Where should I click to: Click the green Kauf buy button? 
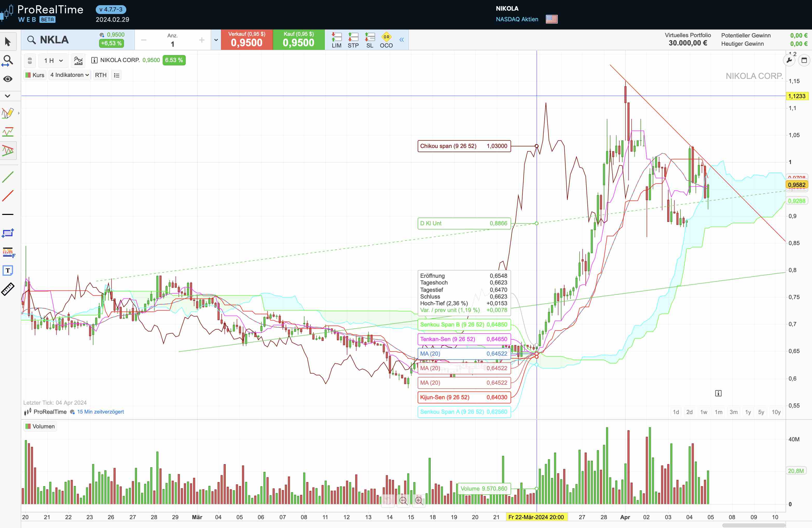click(299, 40)
